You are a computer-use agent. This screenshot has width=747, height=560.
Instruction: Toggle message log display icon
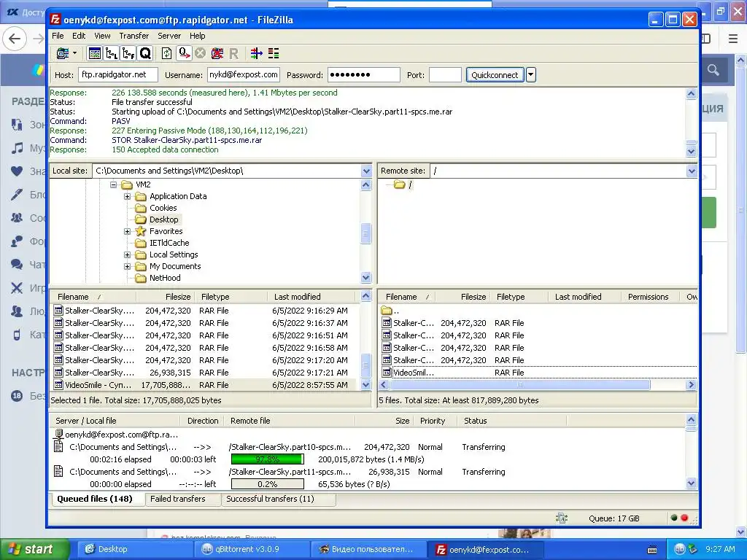click(94, 53)
